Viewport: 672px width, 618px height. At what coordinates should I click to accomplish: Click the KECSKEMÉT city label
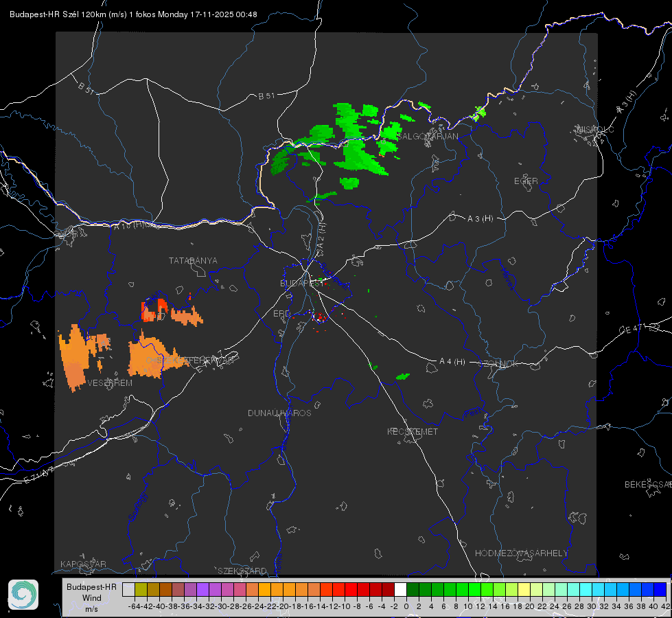pyautogui.click(x=413, y=431)
